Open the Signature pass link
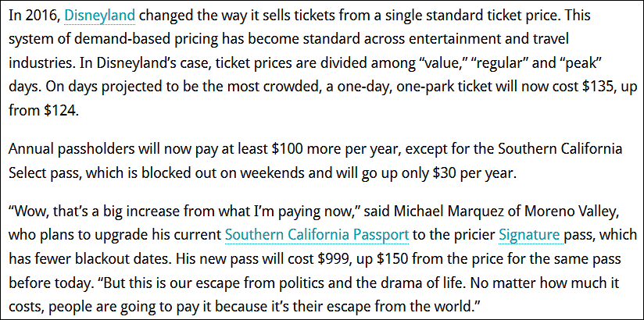 point(529,235)
